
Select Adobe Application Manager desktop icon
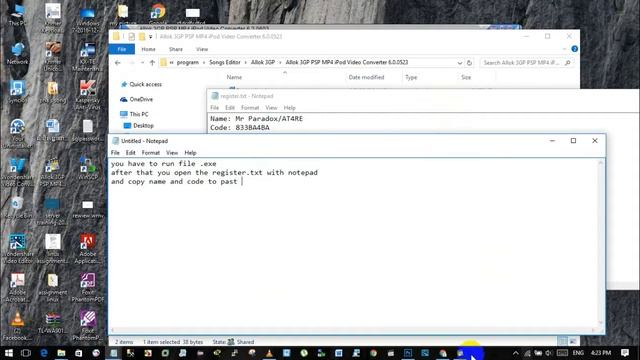pyautogui.click(x=87, y=248)
